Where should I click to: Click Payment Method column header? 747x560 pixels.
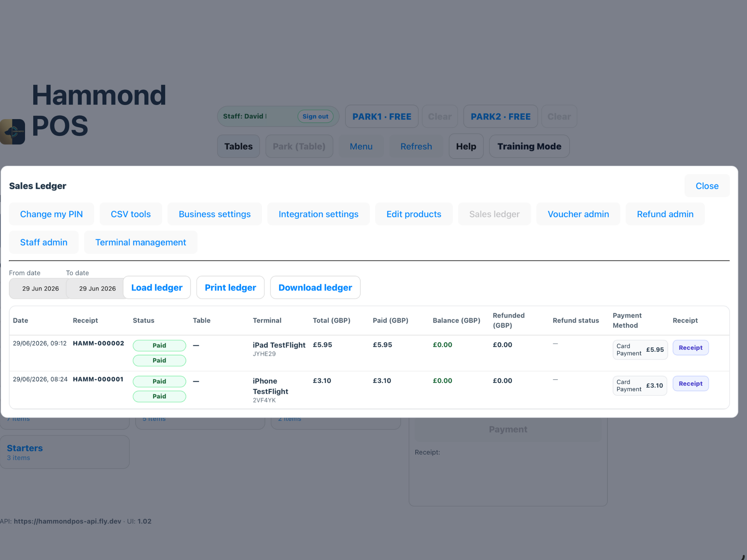click(627, 320)
